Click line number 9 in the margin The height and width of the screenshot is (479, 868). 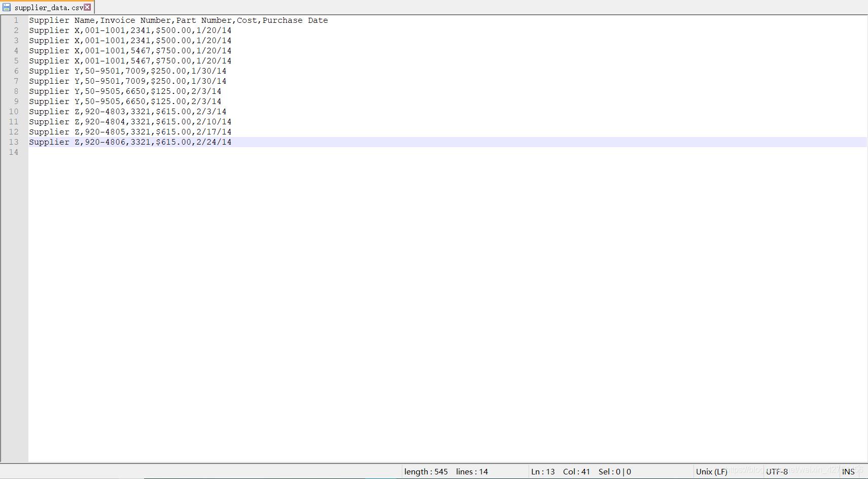point(16,101)
